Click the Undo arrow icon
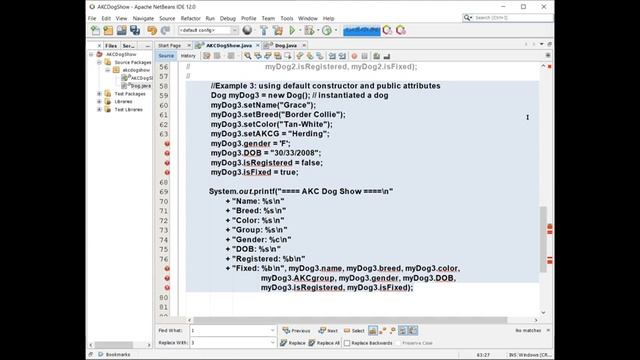The height and width of the screenshot is (360, 640). [x=152, y=30]
